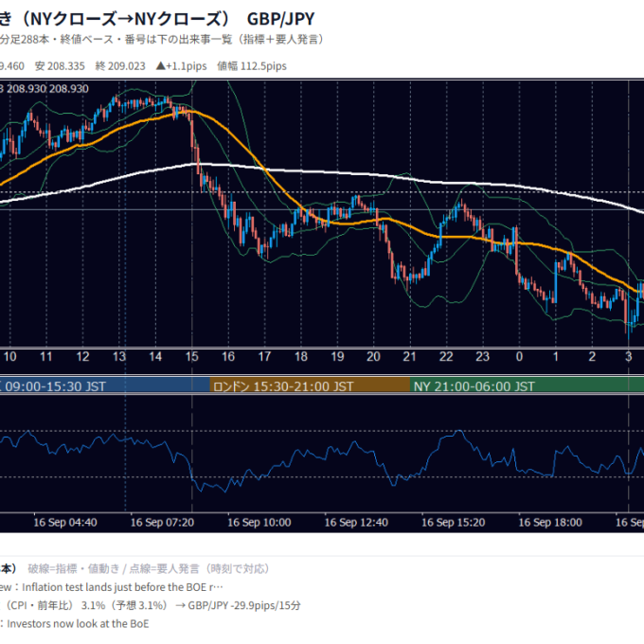Image resolution: width=644 pixels, height=644 pixels.
Task: Click the '16 Sep 18:00' timestamp
Action: tap(550, 523)
